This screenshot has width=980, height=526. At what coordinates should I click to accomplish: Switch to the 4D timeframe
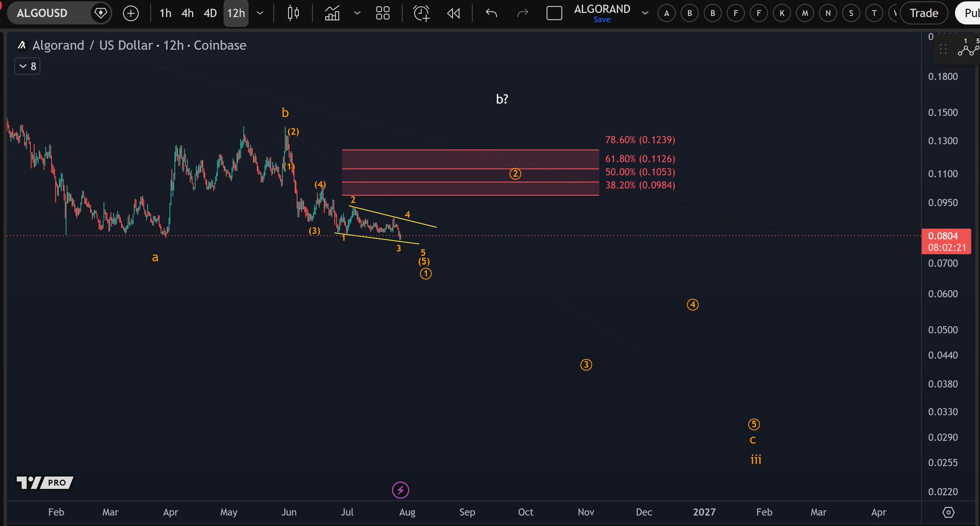(x=210, y=13)
